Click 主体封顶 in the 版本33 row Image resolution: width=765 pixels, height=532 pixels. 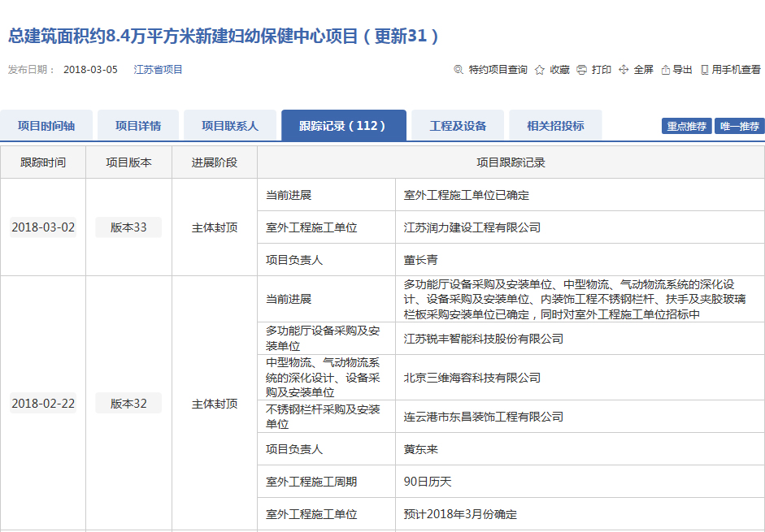point(215,227)
